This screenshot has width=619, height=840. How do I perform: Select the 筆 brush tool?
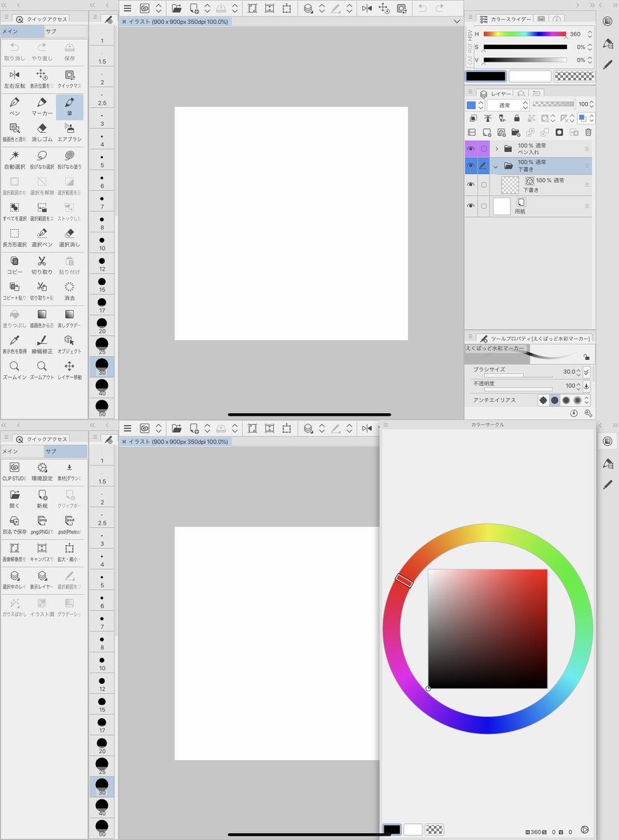(69, 106)
